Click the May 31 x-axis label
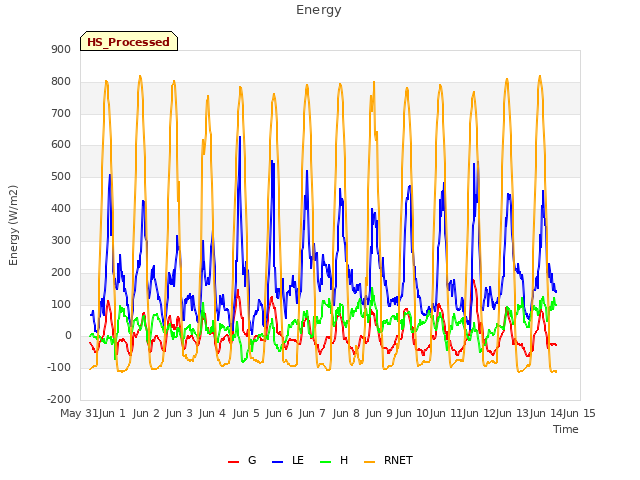The image size is (640, 480). 79,413
